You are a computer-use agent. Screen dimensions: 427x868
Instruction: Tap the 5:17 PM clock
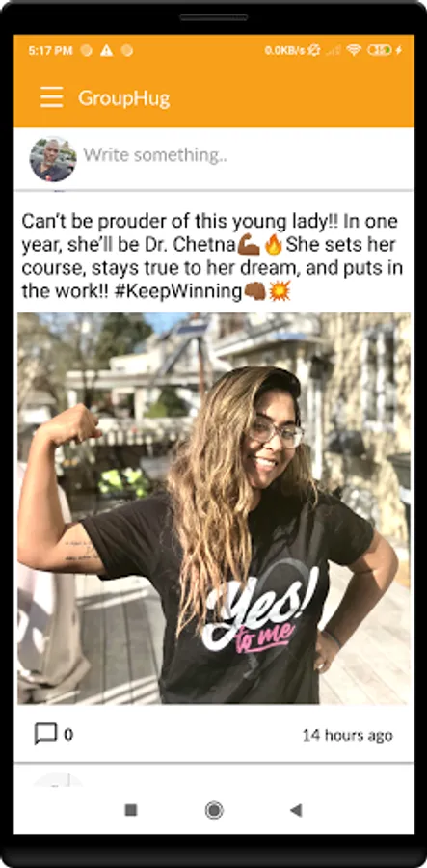click(x=50, y=51)
